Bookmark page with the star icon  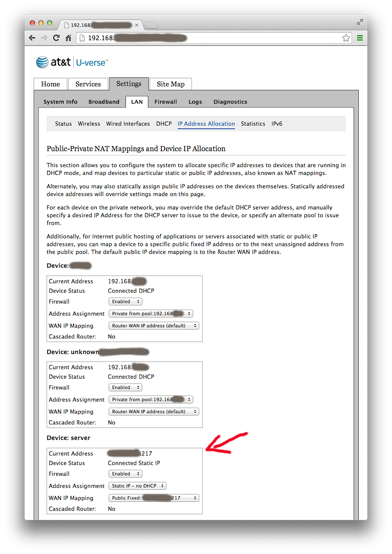[346, 38]
